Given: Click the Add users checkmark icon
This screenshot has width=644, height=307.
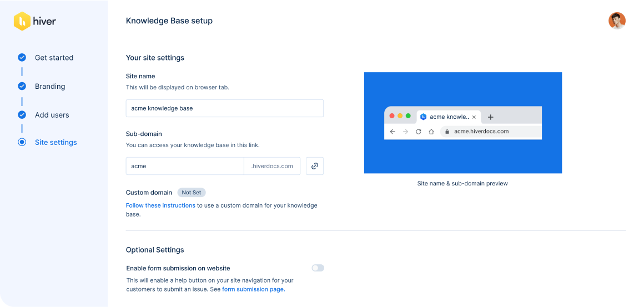Looking at the screenshot, I should (22, 115).
